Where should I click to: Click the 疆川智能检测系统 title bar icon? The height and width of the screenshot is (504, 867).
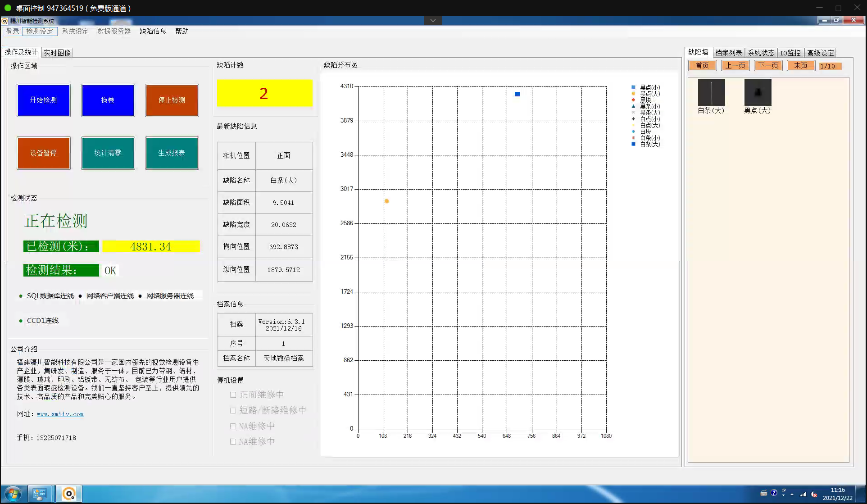click(x=5, y=21)
